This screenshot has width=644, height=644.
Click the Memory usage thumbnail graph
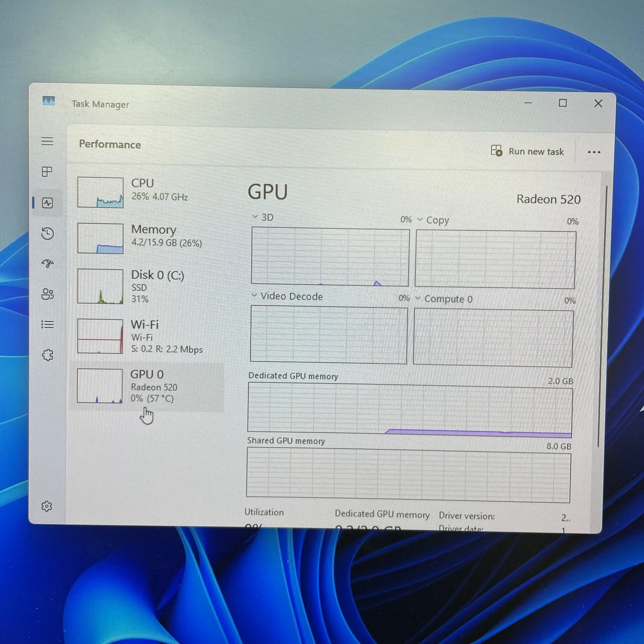tap(100, 238)
